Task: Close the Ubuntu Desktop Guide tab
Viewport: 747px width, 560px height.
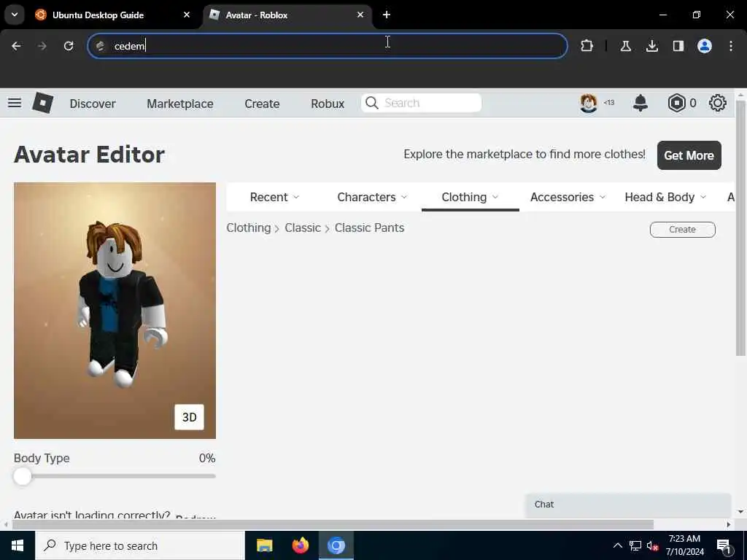Action: tap(187, 15)
